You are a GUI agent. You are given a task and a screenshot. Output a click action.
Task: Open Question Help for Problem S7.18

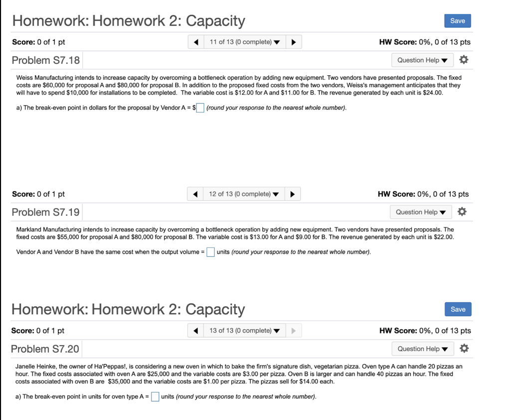(x=422, y=59)
